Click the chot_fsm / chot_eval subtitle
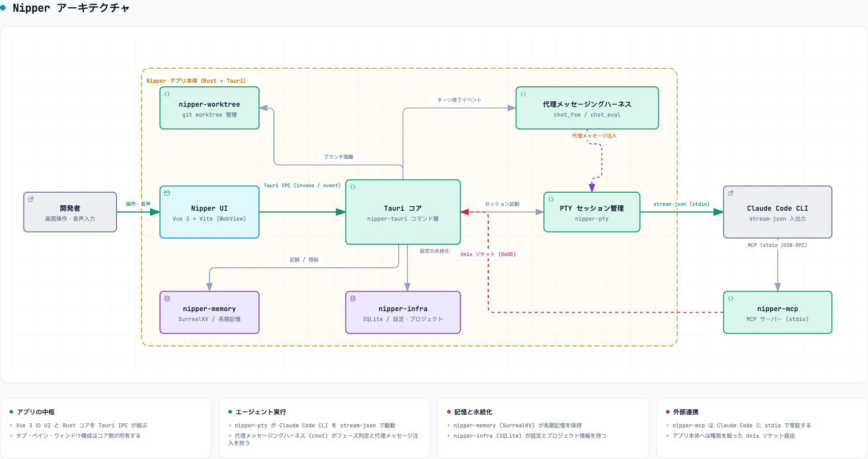The height and width of the screenshot is (459, 868). (x=587, y=115)
